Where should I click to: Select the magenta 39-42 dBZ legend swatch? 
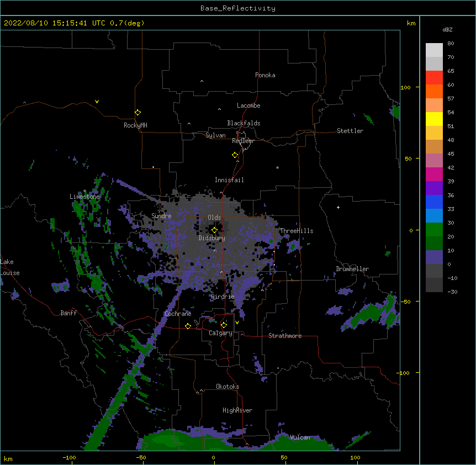[x=434, y=174]
